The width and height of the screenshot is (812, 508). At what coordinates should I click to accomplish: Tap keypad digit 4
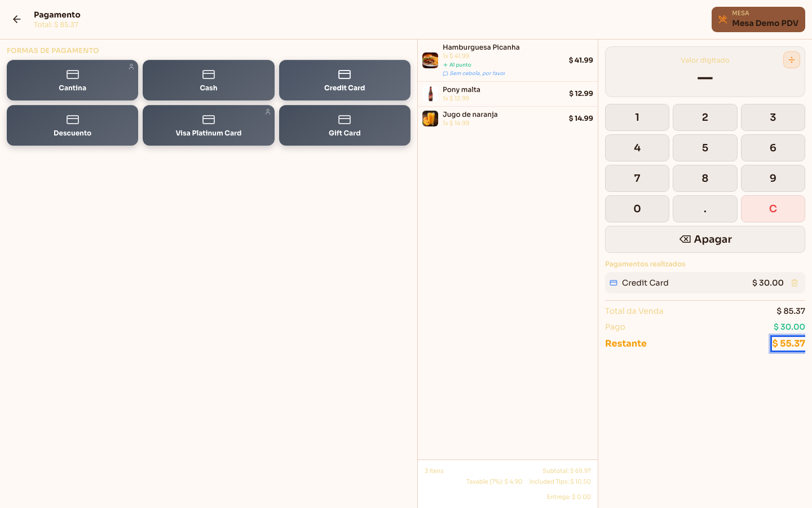tap(637, 148)
